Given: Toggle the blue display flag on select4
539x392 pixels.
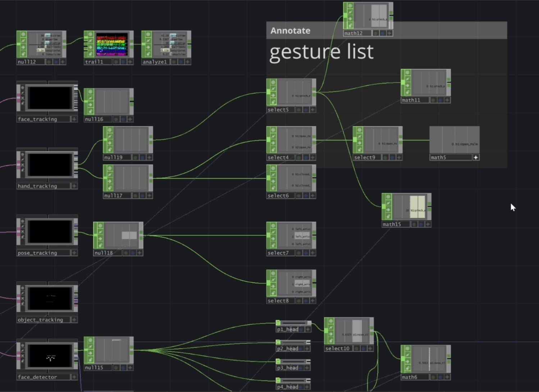Looking at the screenshot, I should click(305, 157).
